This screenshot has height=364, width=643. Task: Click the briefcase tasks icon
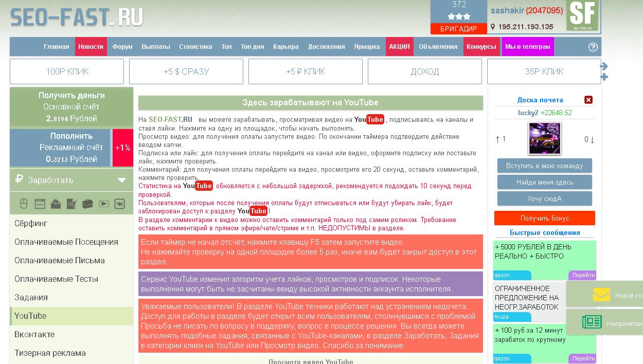click(87, 204)
